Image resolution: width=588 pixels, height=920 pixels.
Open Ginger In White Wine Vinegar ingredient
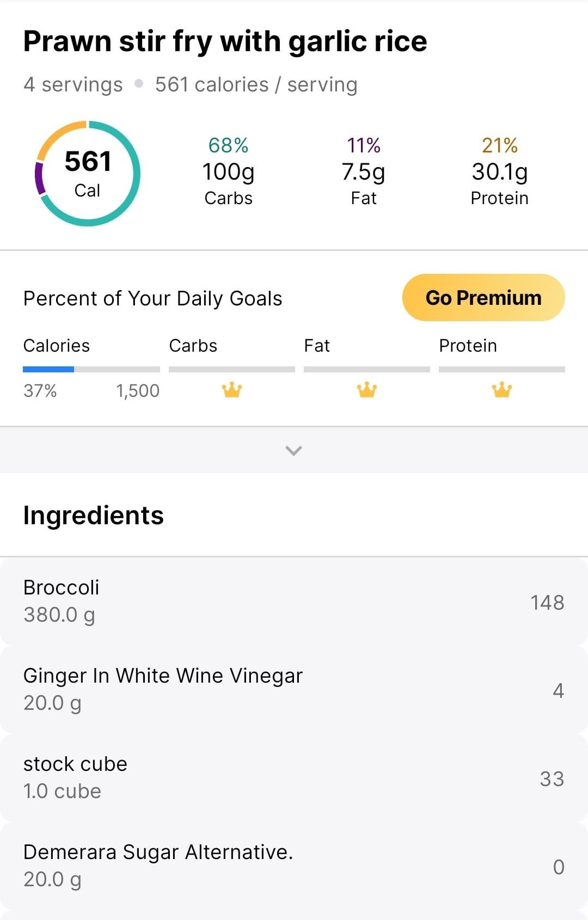coord(294,690)
